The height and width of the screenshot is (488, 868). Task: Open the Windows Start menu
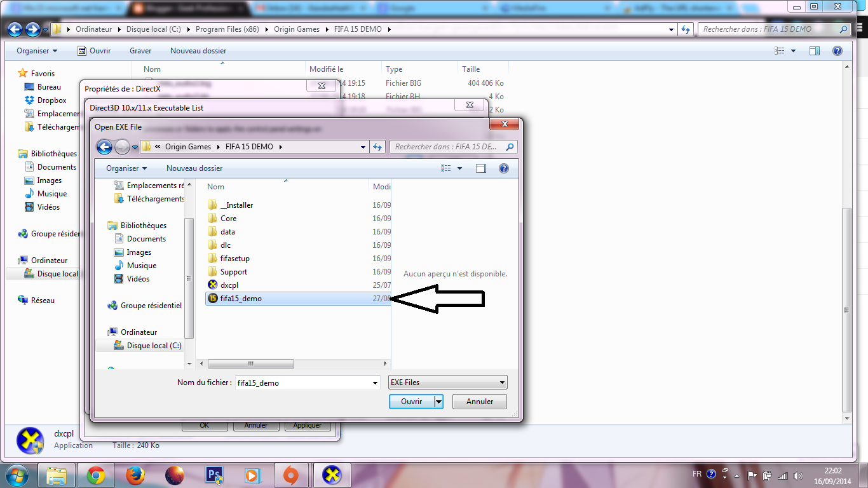coord(16,475)
